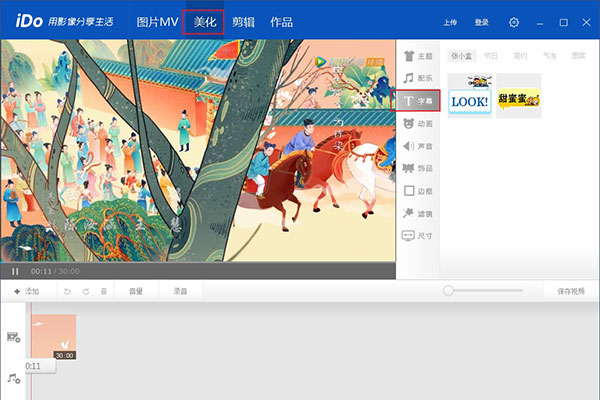Click the redo arrow icon
The image size is (600, 400).
click(x=86, y=292)
